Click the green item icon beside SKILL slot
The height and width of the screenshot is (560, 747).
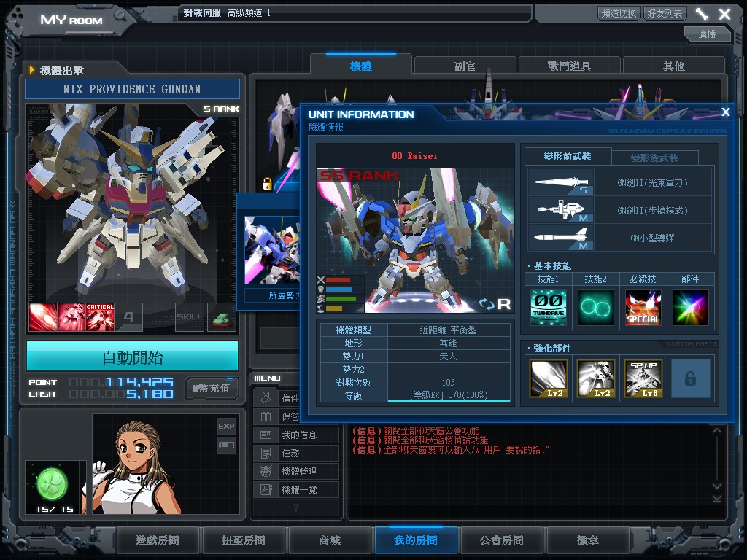coord(221,316)
